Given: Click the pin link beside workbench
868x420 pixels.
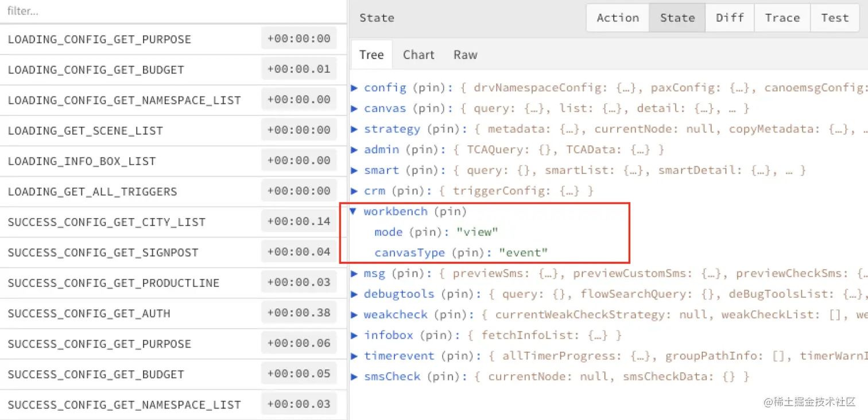Looking at the screenshot, I should pos(450,212).
